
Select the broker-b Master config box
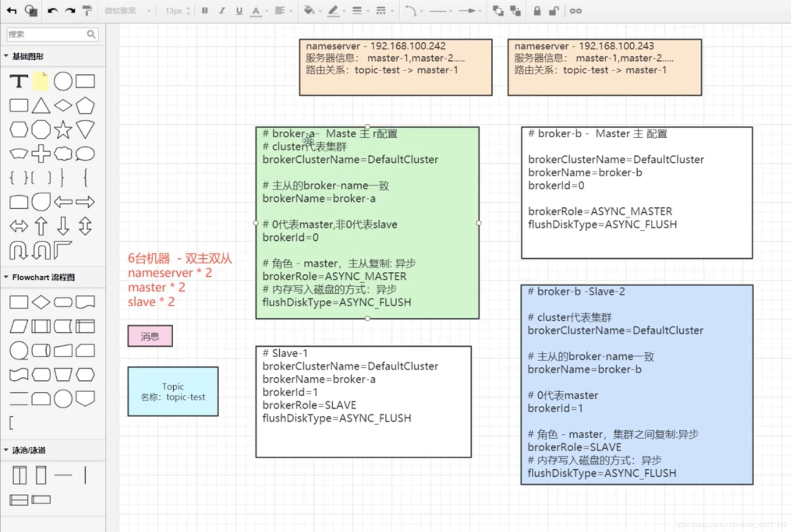click(x=637, y=193)
